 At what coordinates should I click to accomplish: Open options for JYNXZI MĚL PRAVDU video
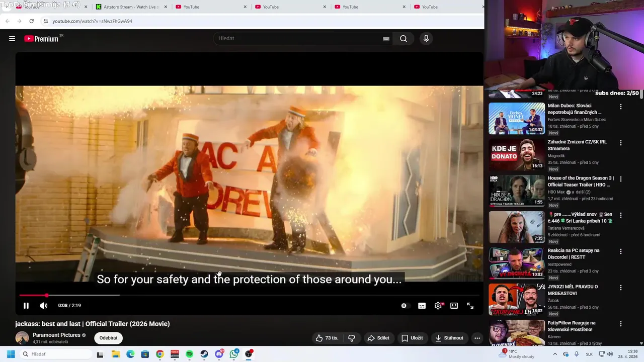coord(620,288)
